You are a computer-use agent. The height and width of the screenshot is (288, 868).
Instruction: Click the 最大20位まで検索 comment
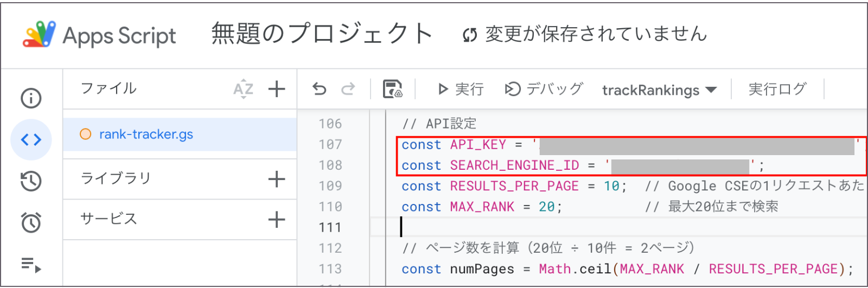(712, 207)
